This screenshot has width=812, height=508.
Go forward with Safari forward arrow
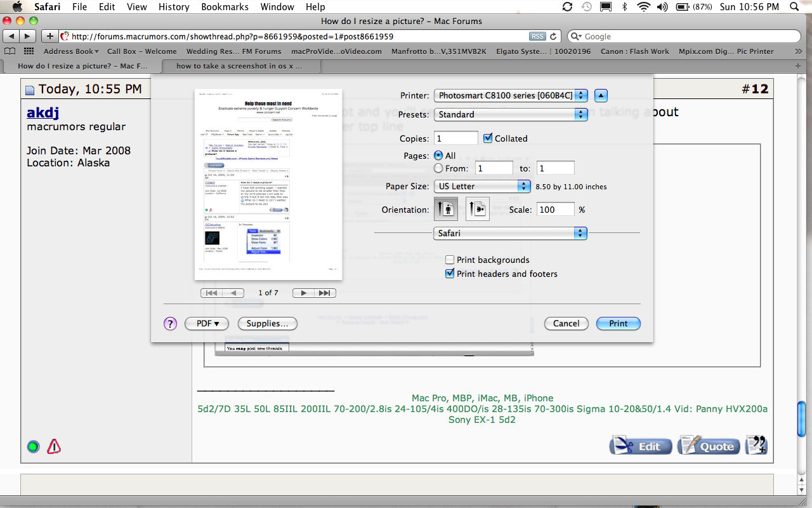click(28, 36)
